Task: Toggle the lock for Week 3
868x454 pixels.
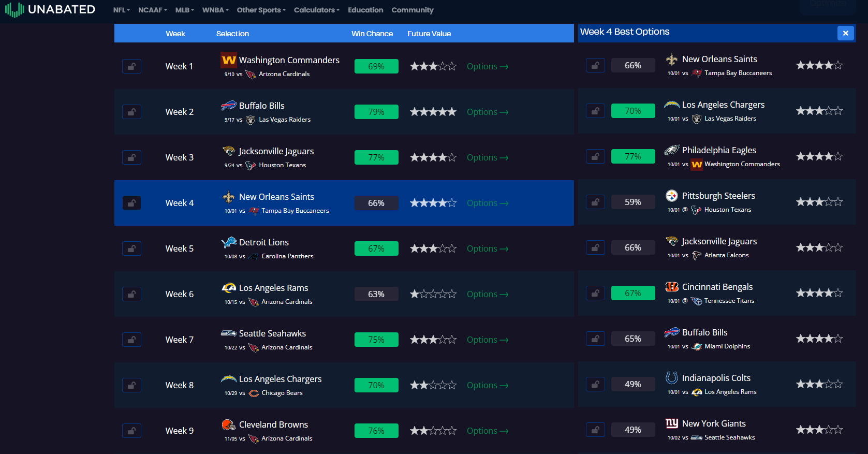Action: tap(131, 157)
